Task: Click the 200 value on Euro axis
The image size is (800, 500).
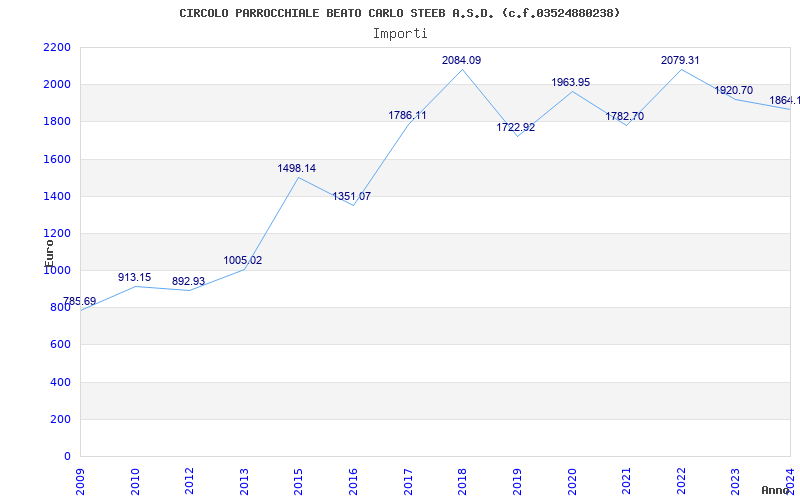Action: pyautogui.click(x=60, y=419)
